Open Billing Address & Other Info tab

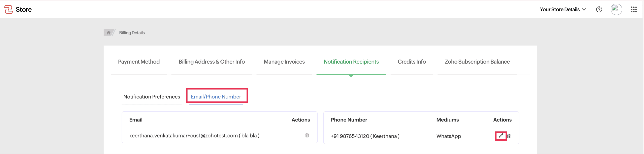click(212, 62)
